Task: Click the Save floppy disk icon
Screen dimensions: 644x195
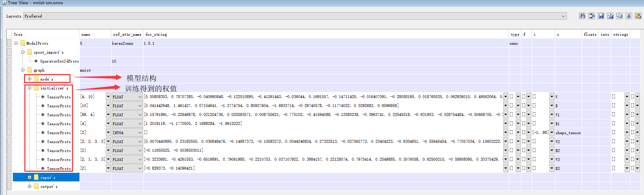Action: [x=601, y=16]
